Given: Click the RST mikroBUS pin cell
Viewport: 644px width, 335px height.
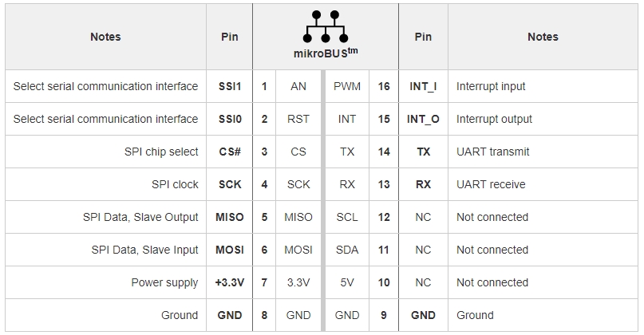Looking at the screenshot, I should [x=298, y=119].
